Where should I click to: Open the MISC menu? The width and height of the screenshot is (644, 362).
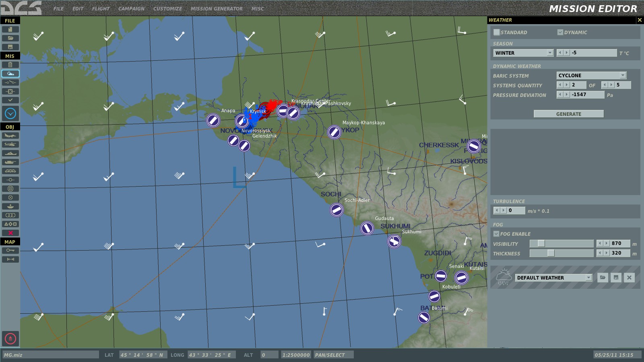coord(258,8)
